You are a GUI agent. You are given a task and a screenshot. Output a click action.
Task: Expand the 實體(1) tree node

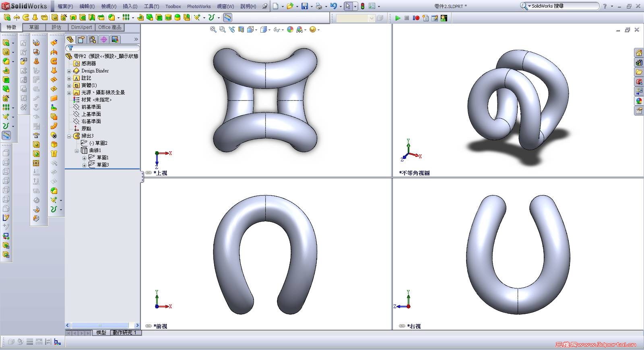pyautogui.click(x=69, y=85)
